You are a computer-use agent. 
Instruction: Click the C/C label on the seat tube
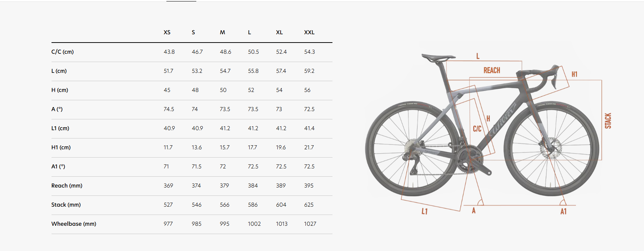tap(477, 129)
